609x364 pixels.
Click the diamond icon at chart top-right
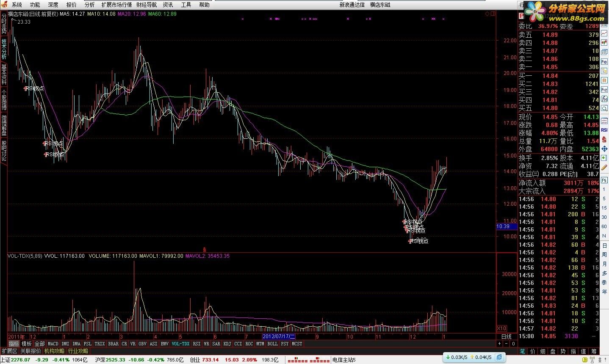[x=487, y=14]
